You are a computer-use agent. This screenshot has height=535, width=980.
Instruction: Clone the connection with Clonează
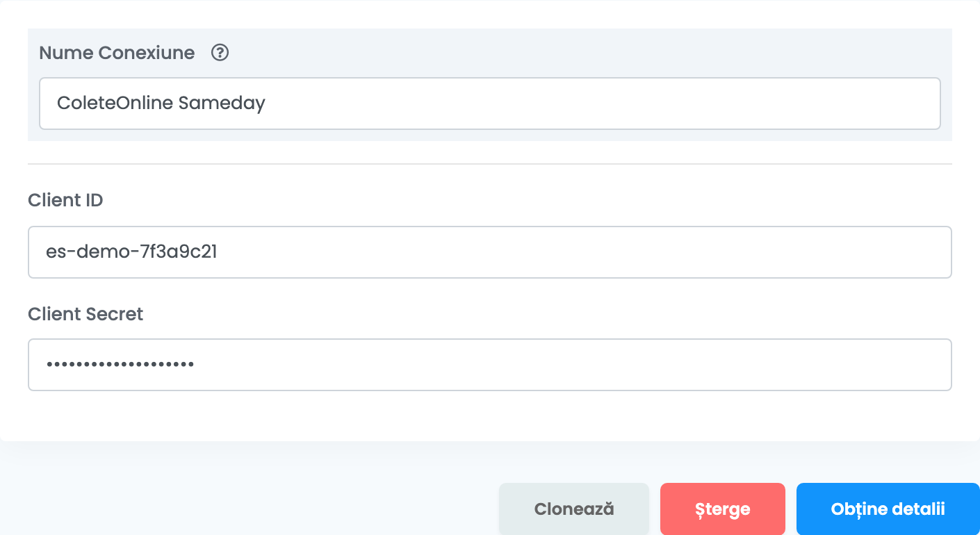574,509
